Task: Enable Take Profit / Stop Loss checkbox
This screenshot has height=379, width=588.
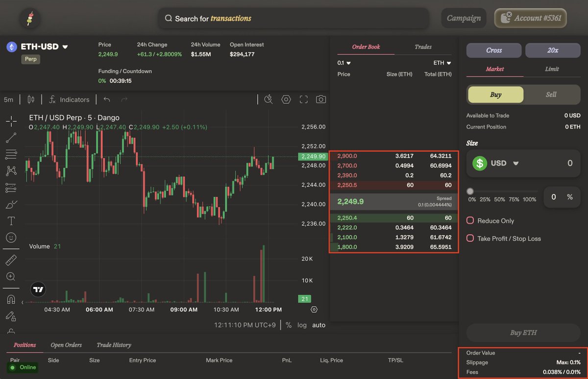Action: click(x=470, y=238)
